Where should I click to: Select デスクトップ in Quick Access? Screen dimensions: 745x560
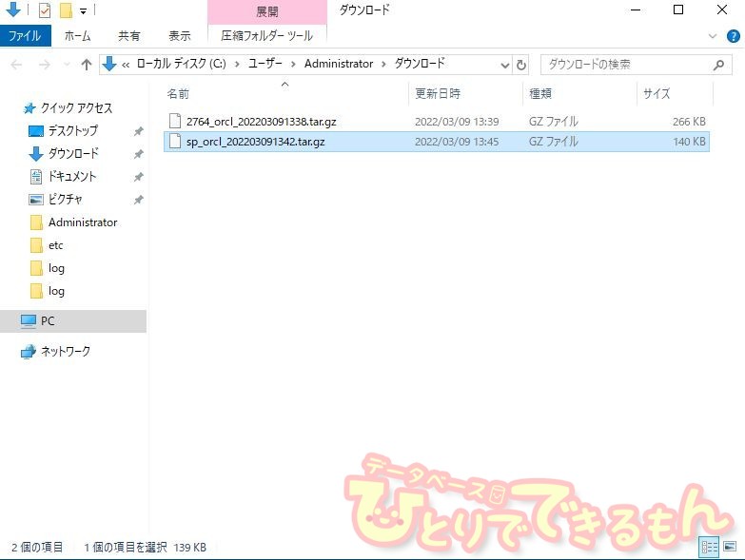tap(72, 130)
